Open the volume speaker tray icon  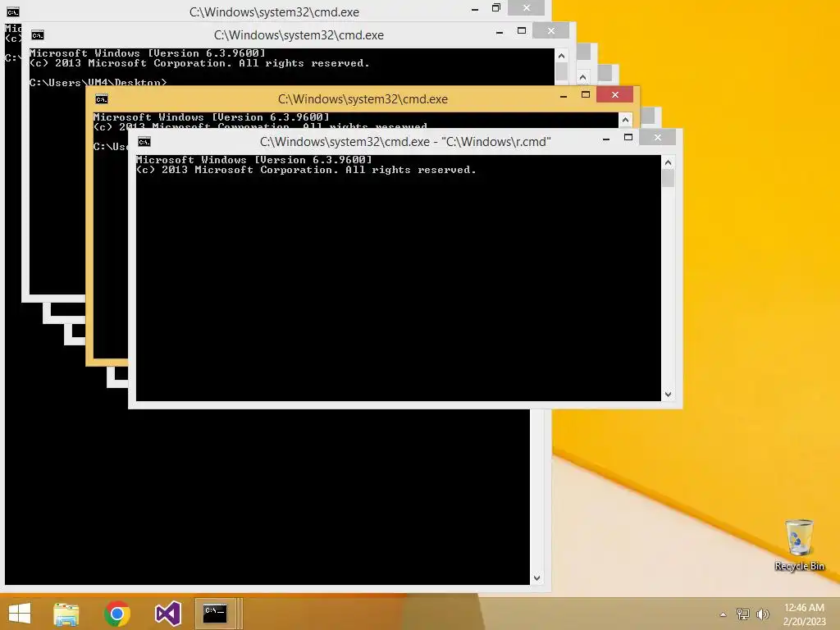762,614
